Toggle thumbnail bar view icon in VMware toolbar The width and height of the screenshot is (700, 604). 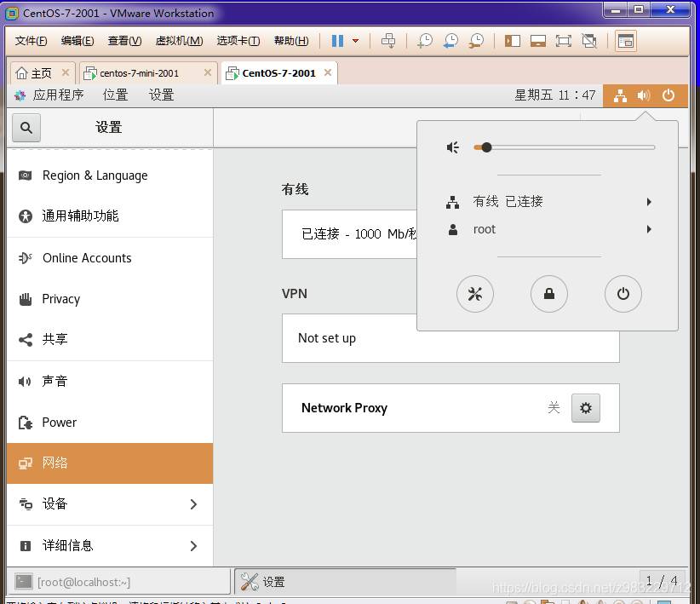pyautogui.click(x=538, y=41)
